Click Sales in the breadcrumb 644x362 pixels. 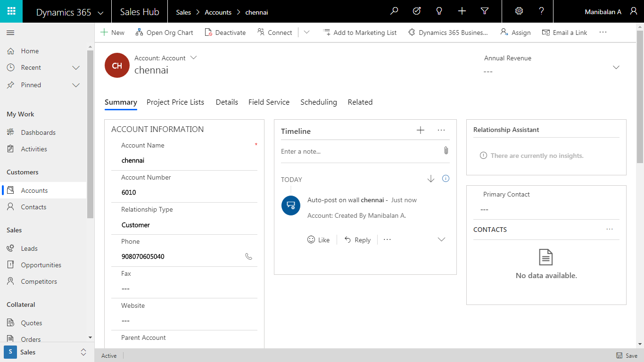click(183, 12)
